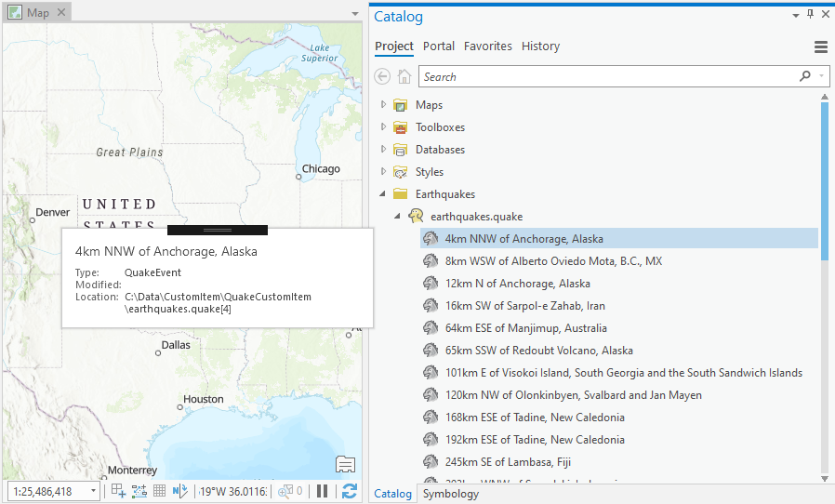Select '101km E of Visokoi Island' event
The image size is (835, 504).
point(624,373)
